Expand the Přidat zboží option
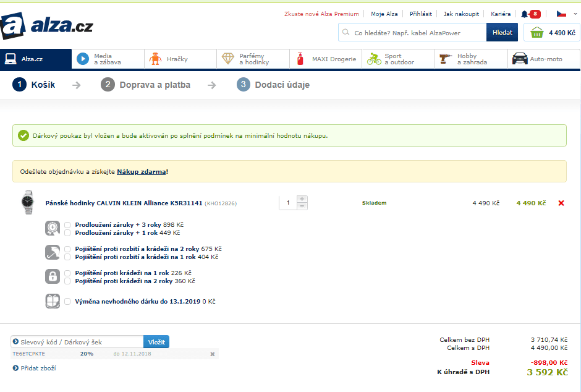This screenshot has width=581, height=392. coord(35,369)
